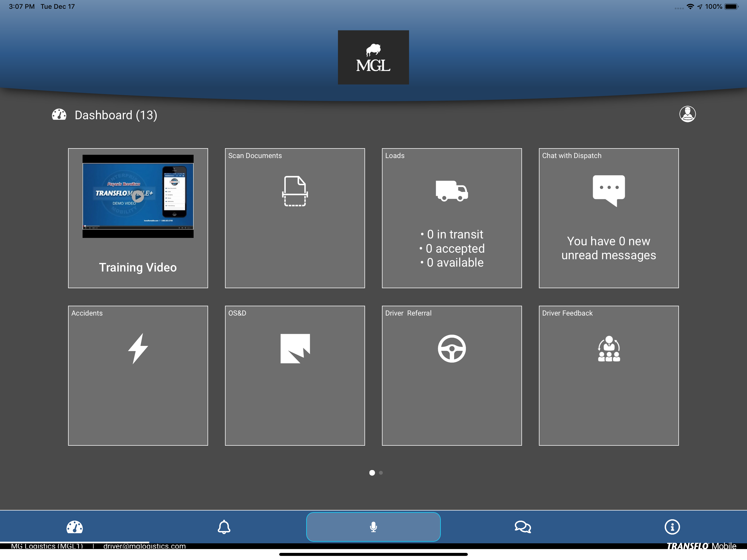This screenshot has height=560, width=747.
Task: Tap the Chat with Dispatch bubble icon
Action: [609, 191]
